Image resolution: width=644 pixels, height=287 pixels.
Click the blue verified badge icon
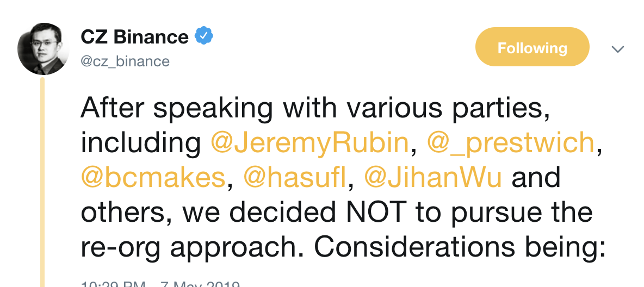coord(204,36)
